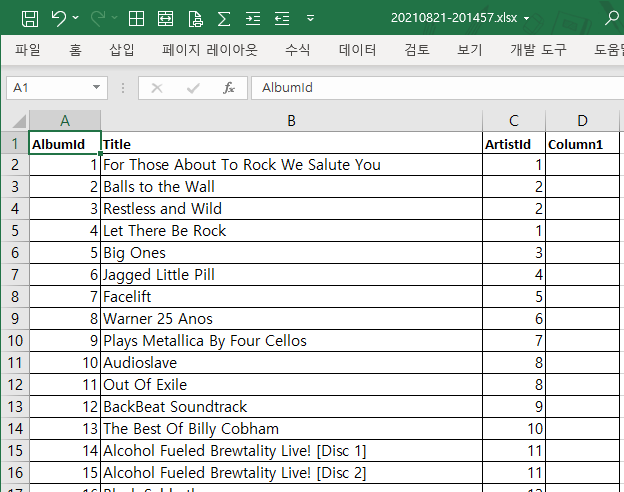Select column B header
Viewport: 624px width, 492px height.
[291, 121]
